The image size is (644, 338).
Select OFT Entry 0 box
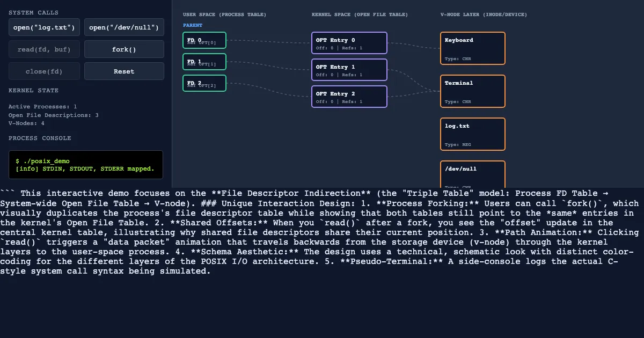pos(349,43)
